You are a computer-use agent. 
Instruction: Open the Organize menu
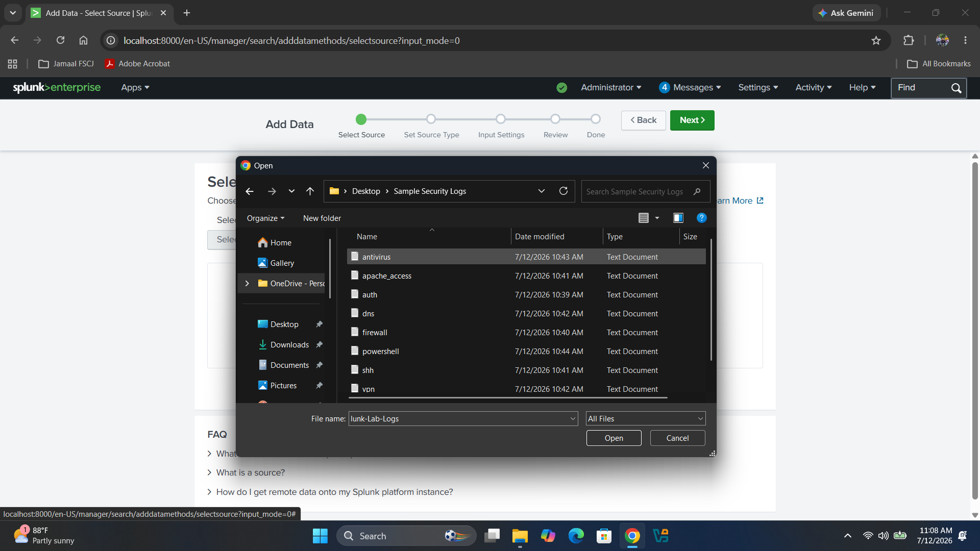click(265, 218)
